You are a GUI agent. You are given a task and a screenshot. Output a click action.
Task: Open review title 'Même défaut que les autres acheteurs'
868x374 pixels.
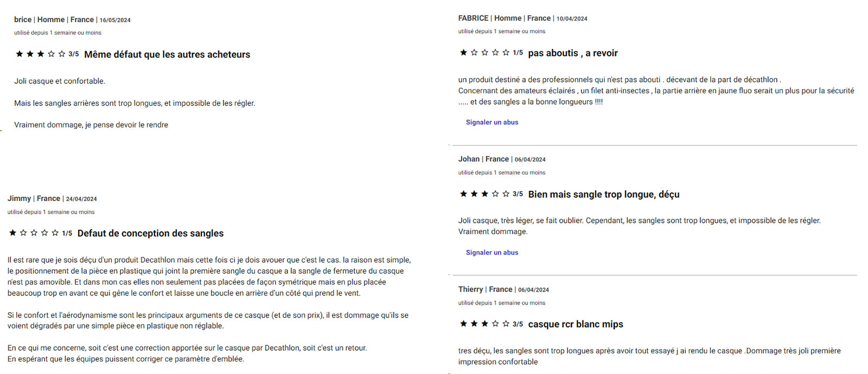[167, 54]
